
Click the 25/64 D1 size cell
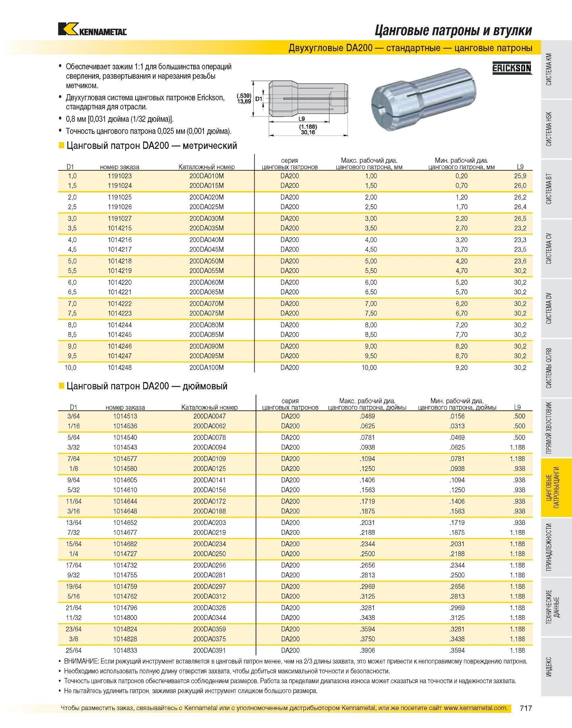[x=73, y=650]
